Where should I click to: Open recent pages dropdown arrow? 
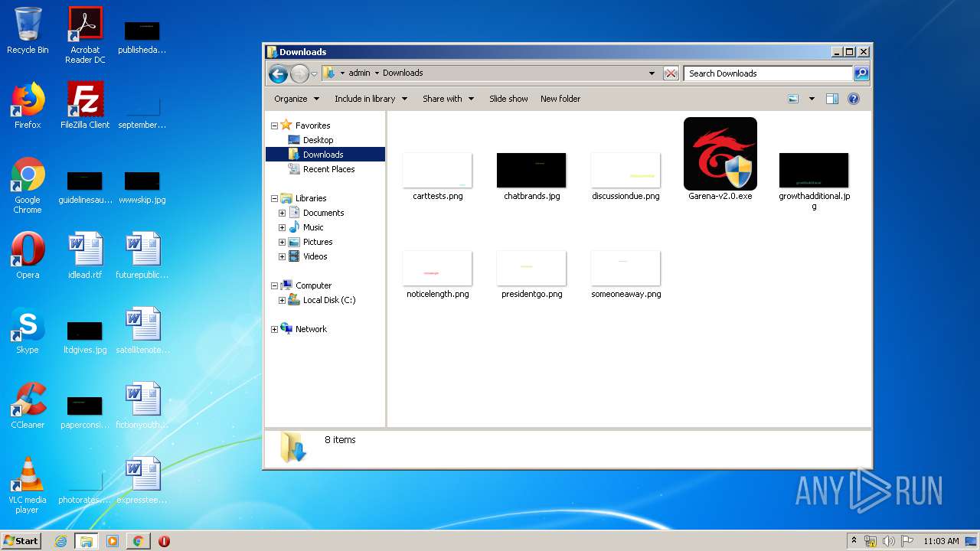point(314,74)
